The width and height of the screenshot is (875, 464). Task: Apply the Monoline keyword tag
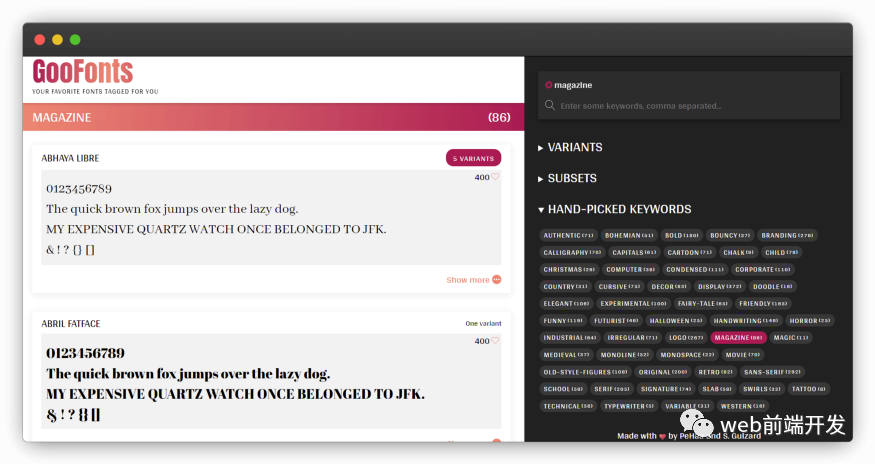[625, 355]
